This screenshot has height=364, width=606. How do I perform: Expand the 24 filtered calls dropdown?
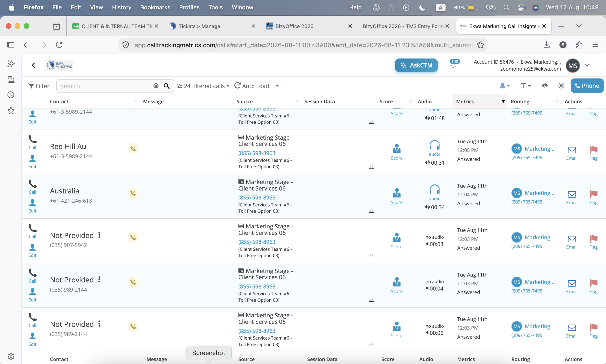pos(203,86)
